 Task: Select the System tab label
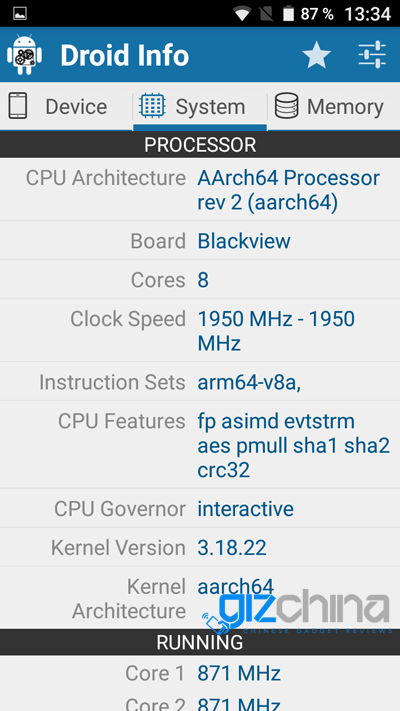coord(210,107)
